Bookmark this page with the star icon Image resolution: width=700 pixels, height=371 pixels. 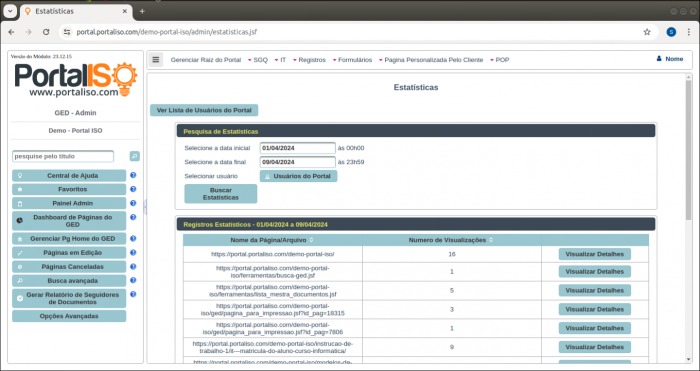pos(647,32)
